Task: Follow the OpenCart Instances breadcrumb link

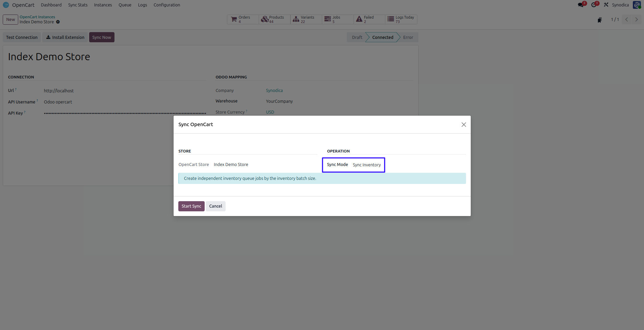Action: point(37,17)
